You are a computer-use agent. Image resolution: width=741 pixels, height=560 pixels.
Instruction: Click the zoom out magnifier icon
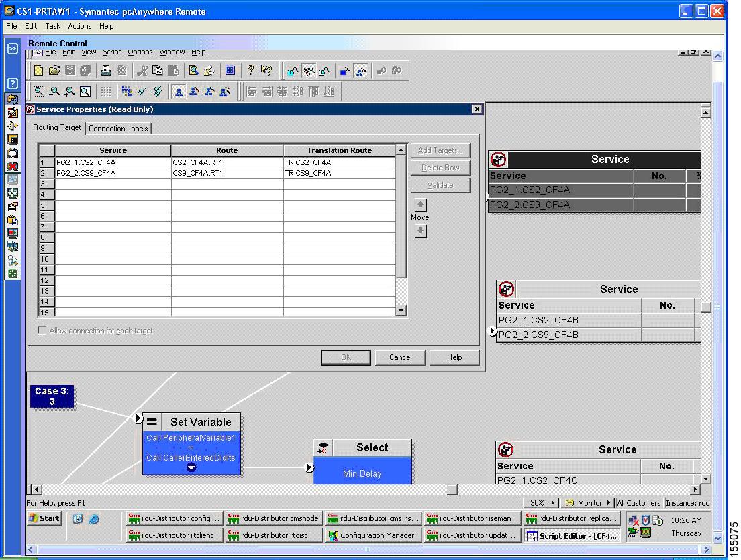click(x=54, y=91)
